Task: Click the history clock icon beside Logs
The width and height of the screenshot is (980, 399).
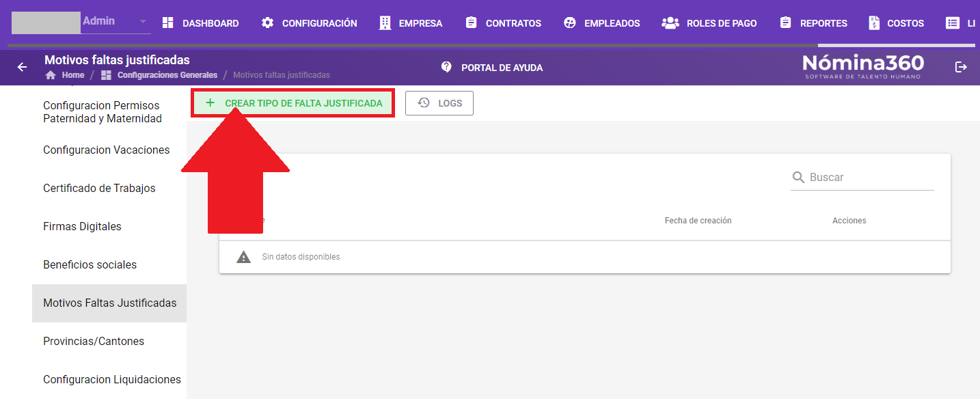Action: tap(424, 103)
